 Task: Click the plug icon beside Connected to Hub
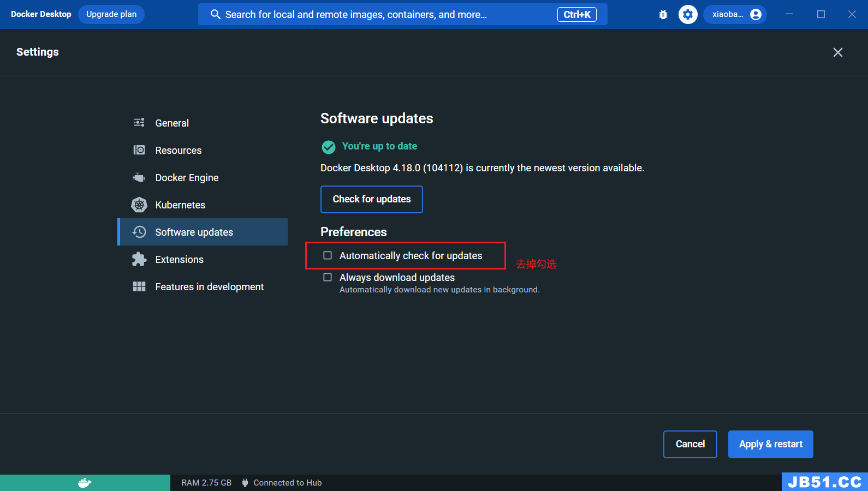tap(245, 483)
